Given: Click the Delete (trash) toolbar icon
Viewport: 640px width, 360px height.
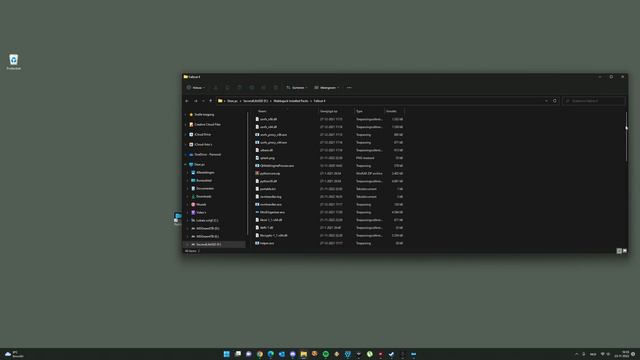Looking at the screenshot, I should point(276,88).
